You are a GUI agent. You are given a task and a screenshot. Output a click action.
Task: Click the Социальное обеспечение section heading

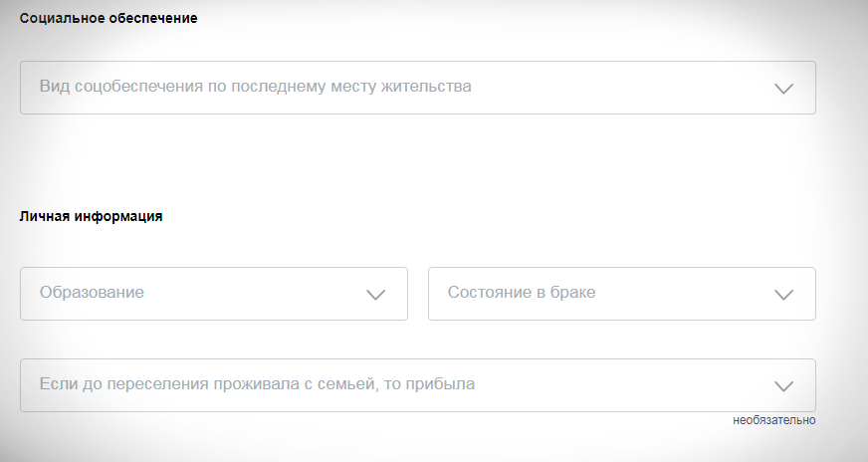108,19
